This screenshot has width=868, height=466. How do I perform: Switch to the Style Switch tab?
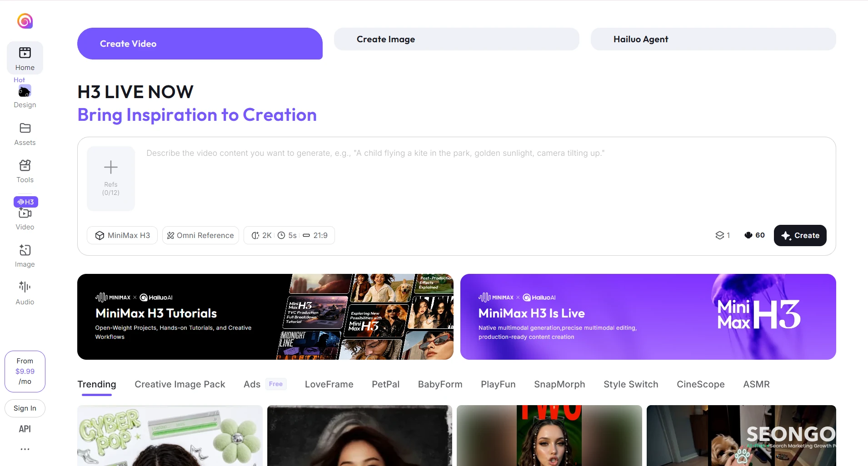631,384
